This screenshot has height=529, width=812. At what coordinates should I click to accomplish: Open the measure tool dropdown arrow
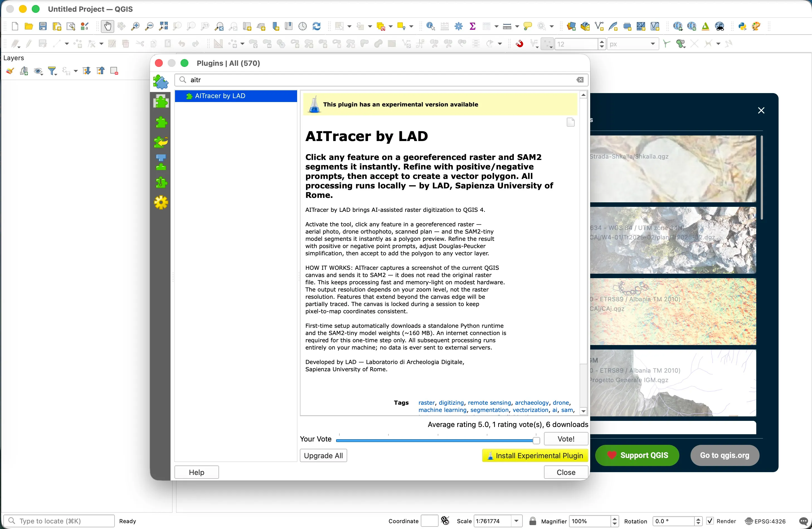[x=517, y=26]
